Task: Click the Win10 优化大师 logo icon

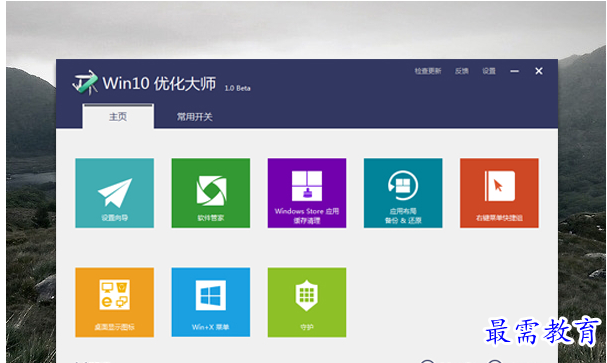Action: coord(85,82)
